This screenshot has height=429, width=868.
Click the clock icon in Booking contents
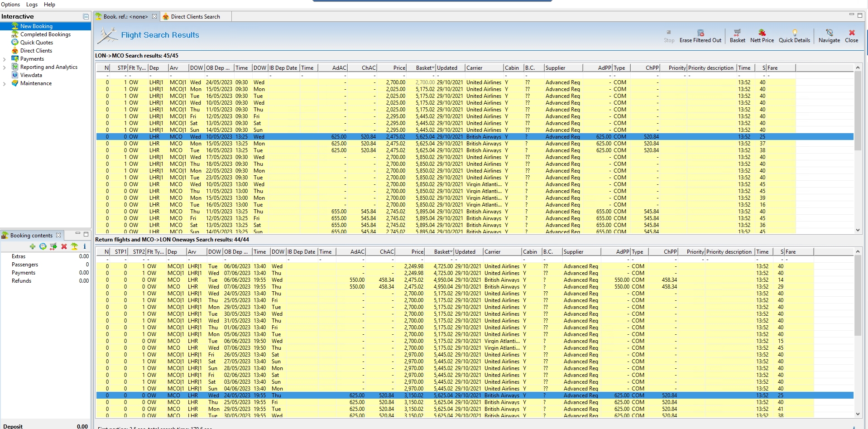pyautogui.click(x=43, y=246)
